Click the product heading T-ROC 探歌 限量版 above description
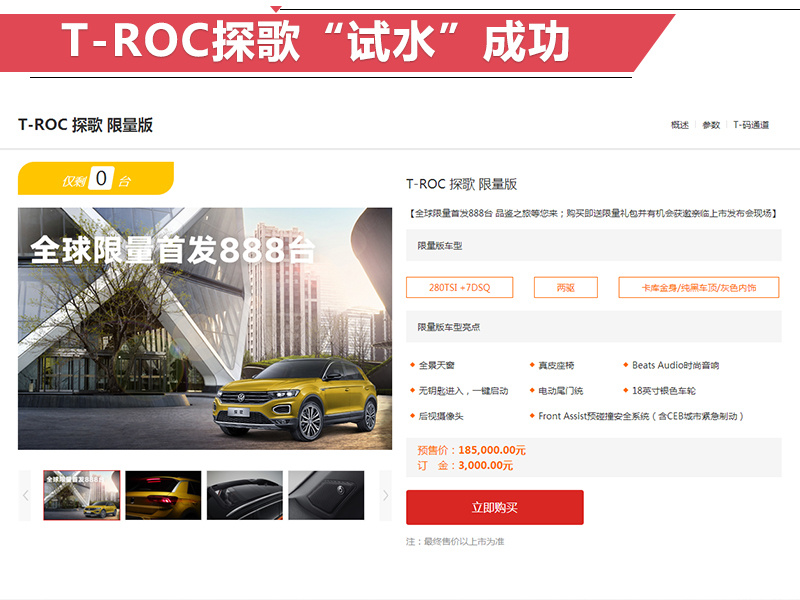Image resolution: width=800 pixels, height=600 pixels. point(462,184)
